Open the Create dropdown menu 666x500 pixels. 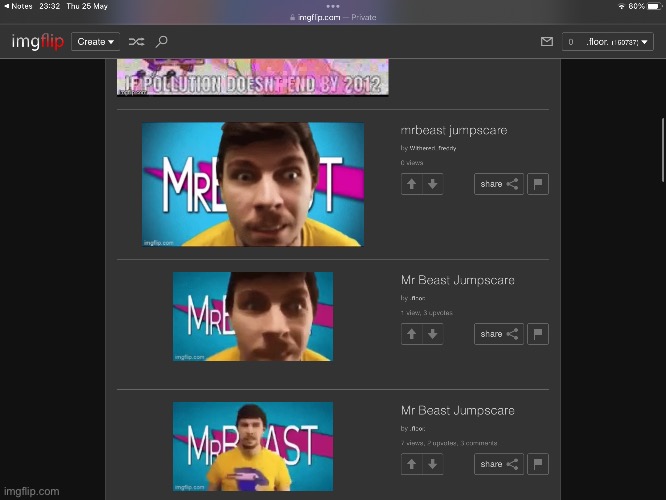point(96,42)
